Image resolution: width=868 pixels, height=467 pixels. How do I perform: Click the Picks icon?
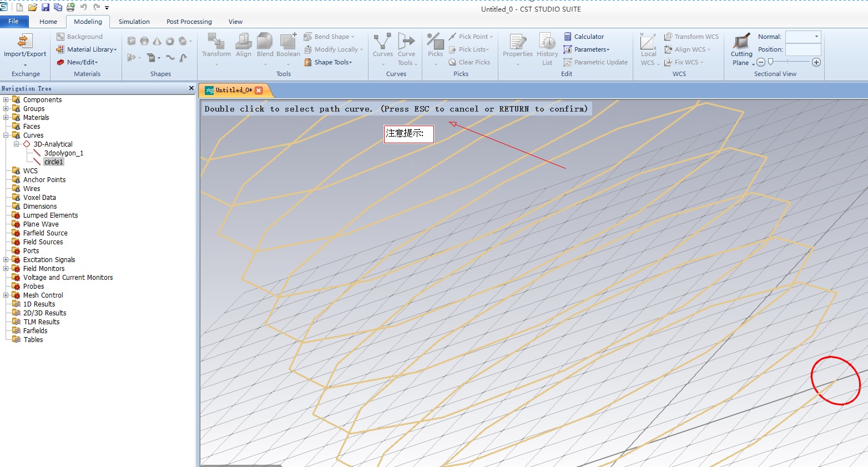click(435, 42)
